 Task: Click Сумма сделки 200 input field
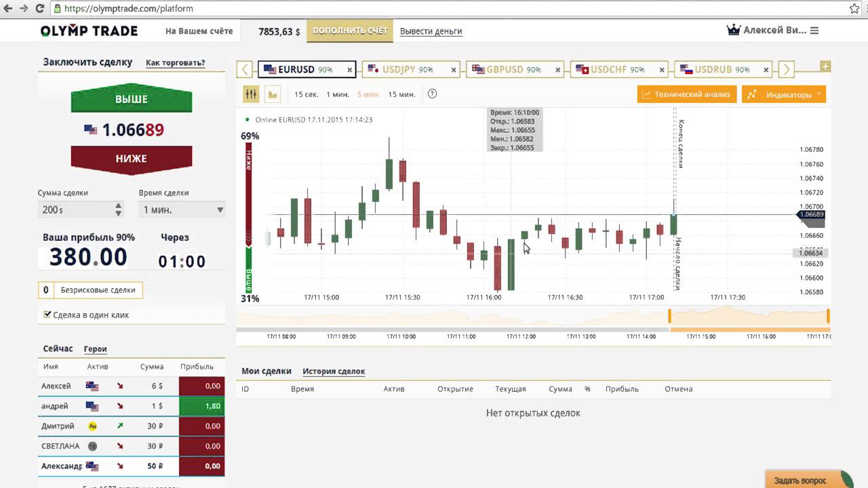point(75,210)
